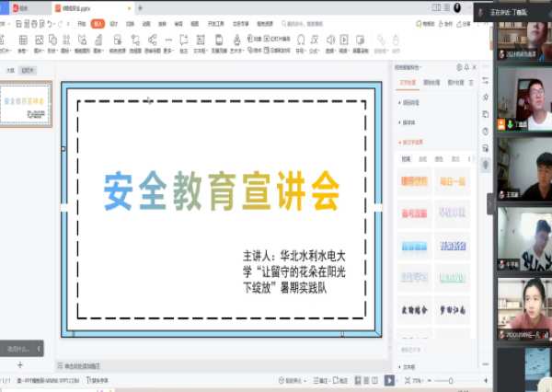Switch to normal view in status bar

(358, 380)
